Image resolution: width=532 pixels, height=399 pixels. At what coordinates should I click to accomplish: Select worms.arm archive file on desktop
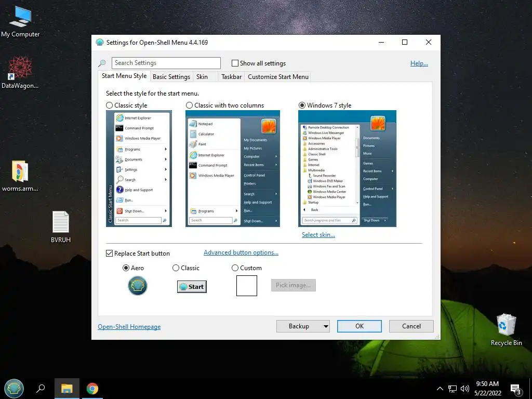tap(20, 176)
